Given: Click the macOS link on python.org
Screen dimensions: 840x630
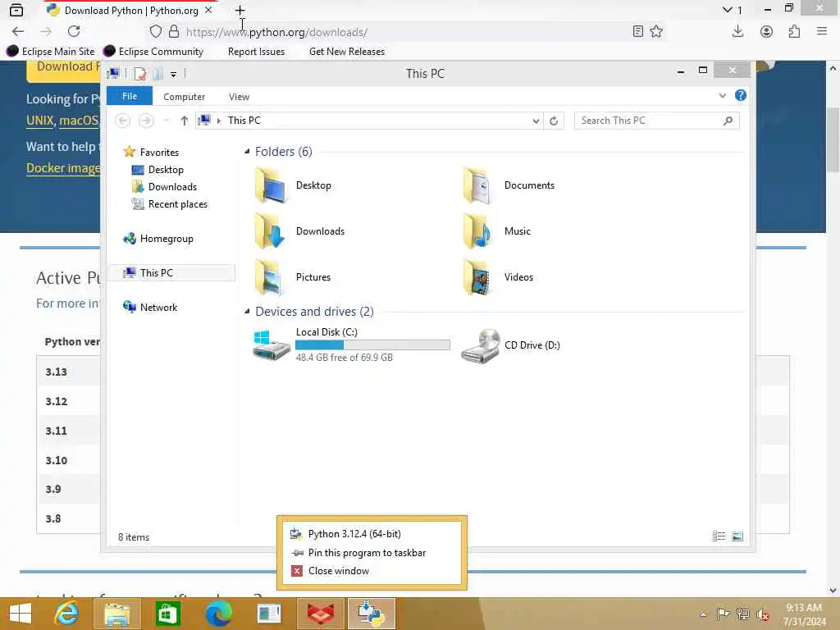Looking at the screenshot, I should [x=79, y=121].
